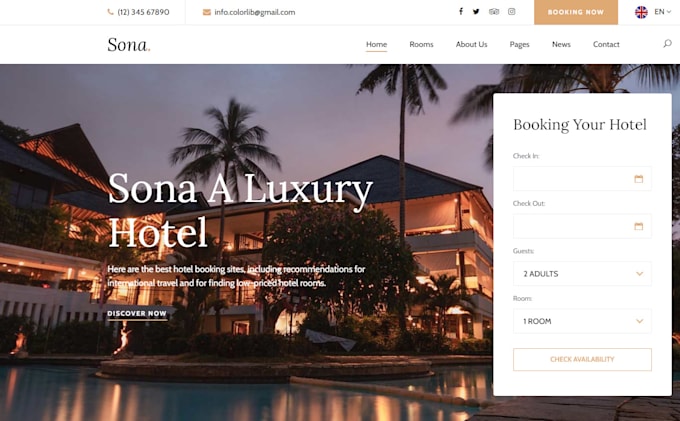The image size is (680, 421).
Task: Click the Check Out calendar icon
Action: pos(638,226)
